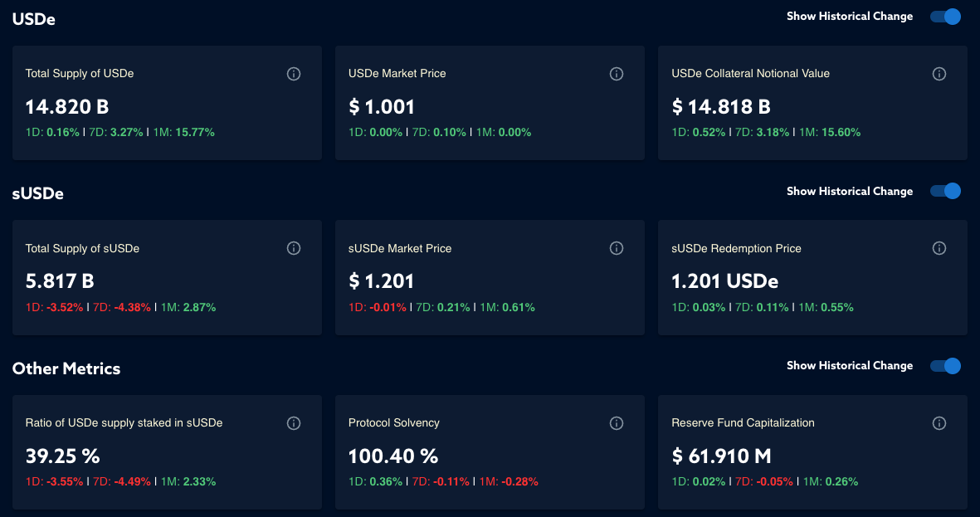The width and height of the screenshot is (980, 517).
Task: Click the Reserve Fund Capitalization info icon
Action: click(939, 423)
